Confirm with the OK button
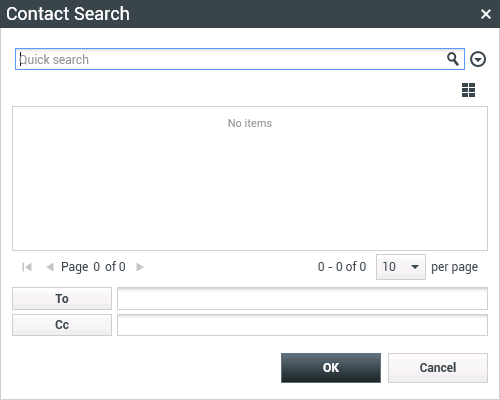 pyautogui.click(x=331, y=368)
